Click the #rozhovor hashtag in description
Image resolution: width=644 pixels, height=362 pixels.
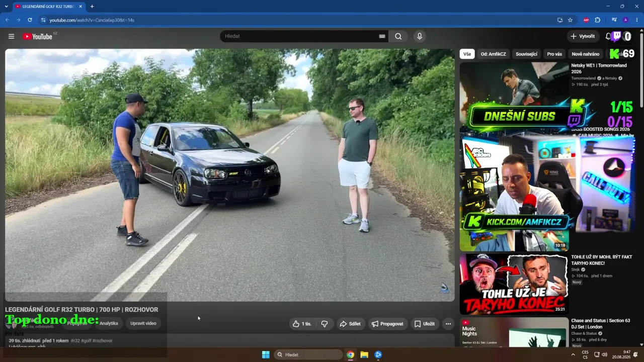pyautogui.click(x=103, y=341)
